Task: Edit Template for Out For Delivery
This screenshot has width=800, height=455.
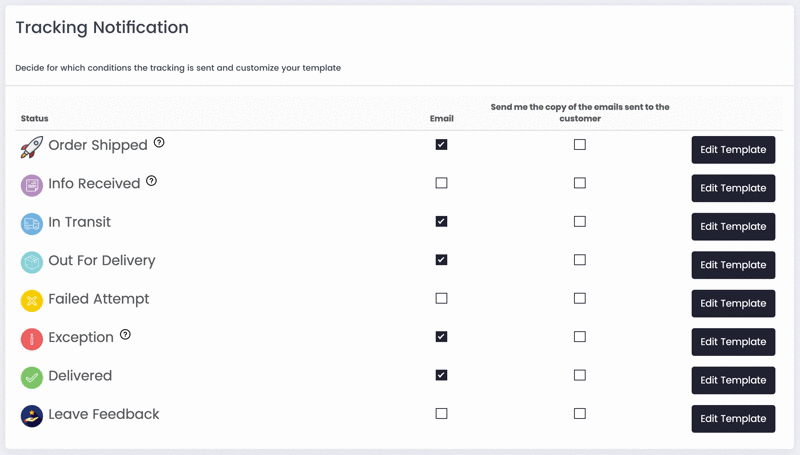Action: click(x=733, y=265)
